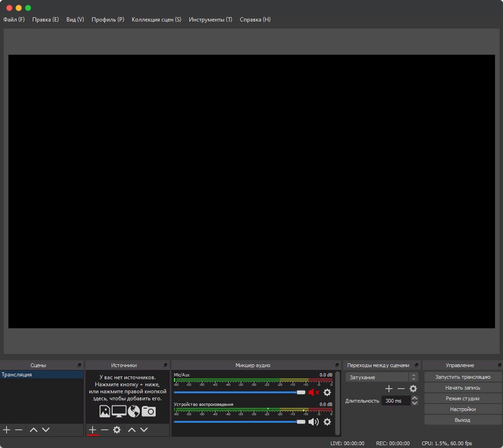The height and width of the screenshot is (448, 503).
Task: Toggle Режим студии mode
Action: pos(462,398)
